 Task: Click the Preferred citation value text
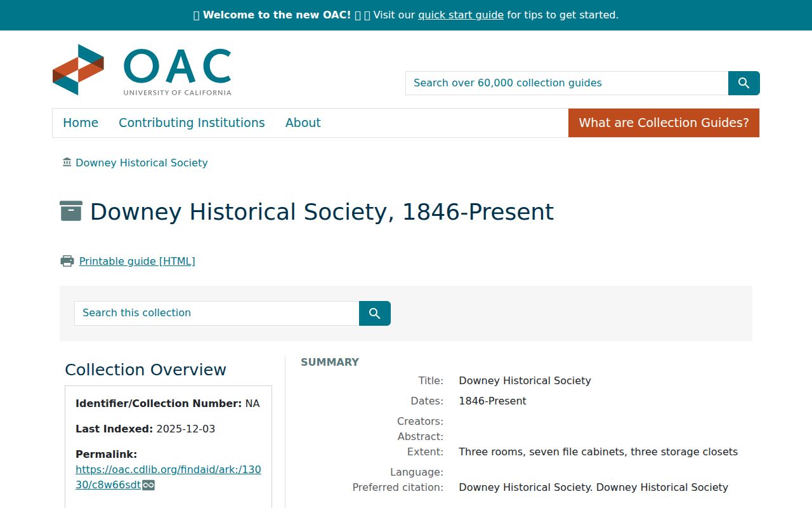[593, 488]
